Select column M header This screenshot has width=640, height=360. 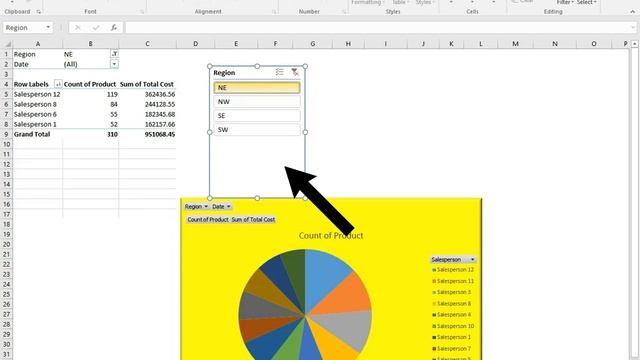[x=516, y=44]
